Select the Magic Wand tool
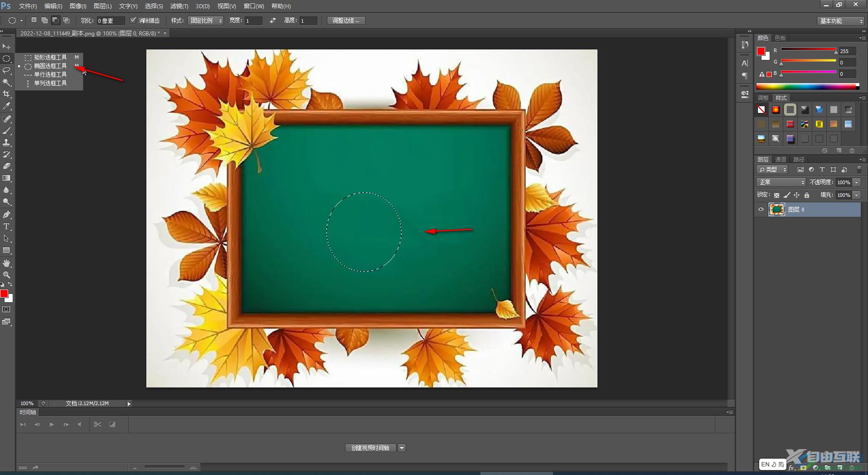Viewport: 868px width, 475px height. (x=6, y=82)
